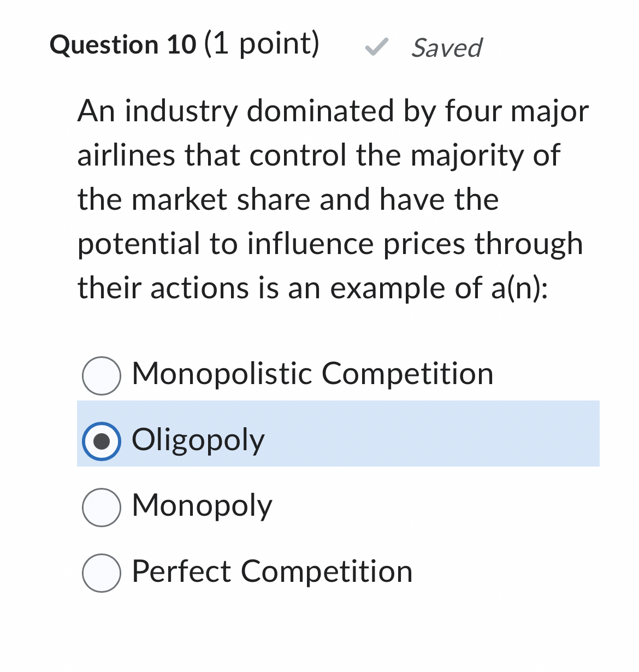Click the Monopoly answer label
639x672 pixels.
click(x=201, y=507)
